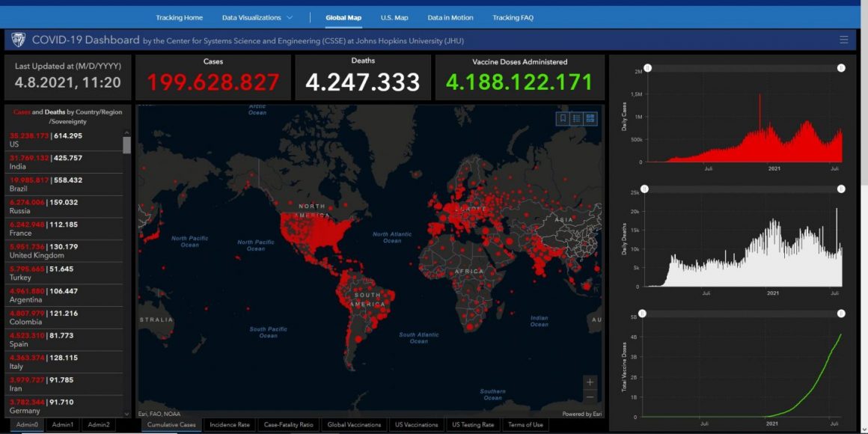Image resolution: width=868 pixels, height=434 pixels.
Task: Select the US Vaccinations tab
Action: 417,424
